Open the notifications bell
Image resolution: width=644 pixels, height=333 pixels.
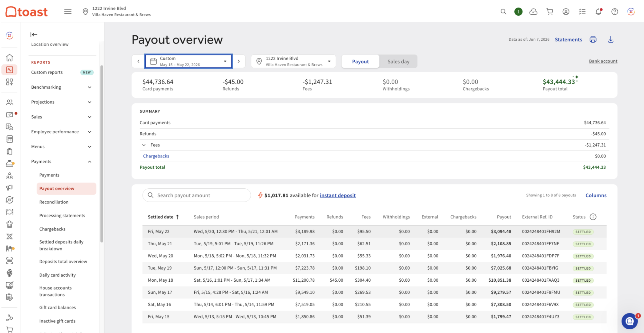coord(598,12)
